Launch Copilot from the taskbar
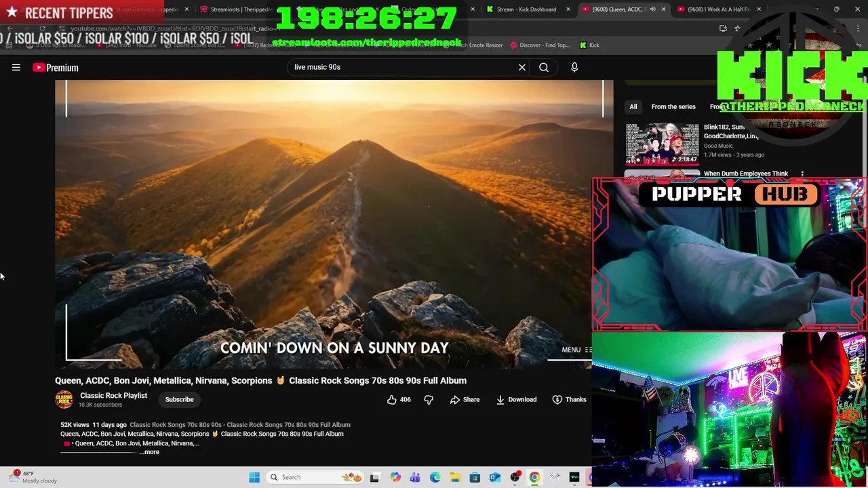The height and width of the screenshot is (488, 868). [x=395, y=477]
